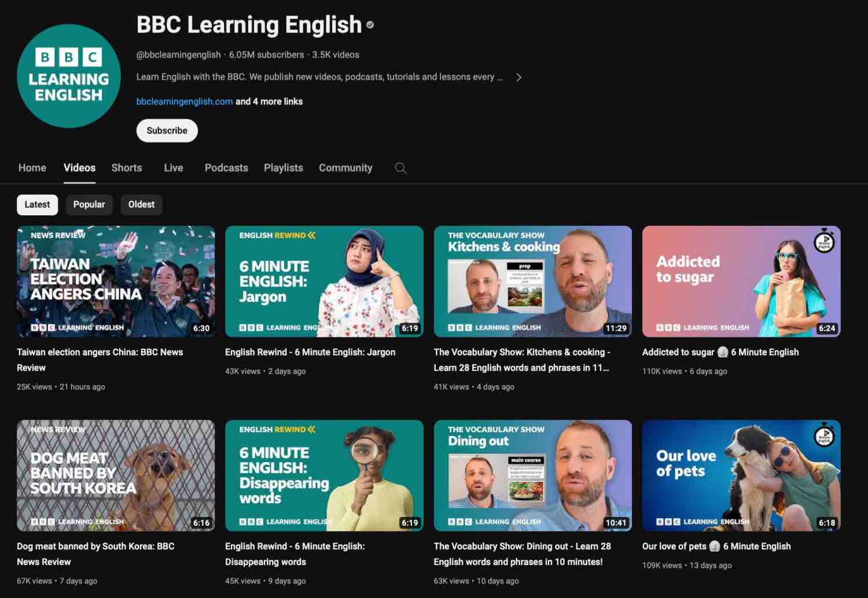This screenshot has height=598, width=868.
Task: Click the '3.5K videos' count
Action: click(x=336, y=54)
